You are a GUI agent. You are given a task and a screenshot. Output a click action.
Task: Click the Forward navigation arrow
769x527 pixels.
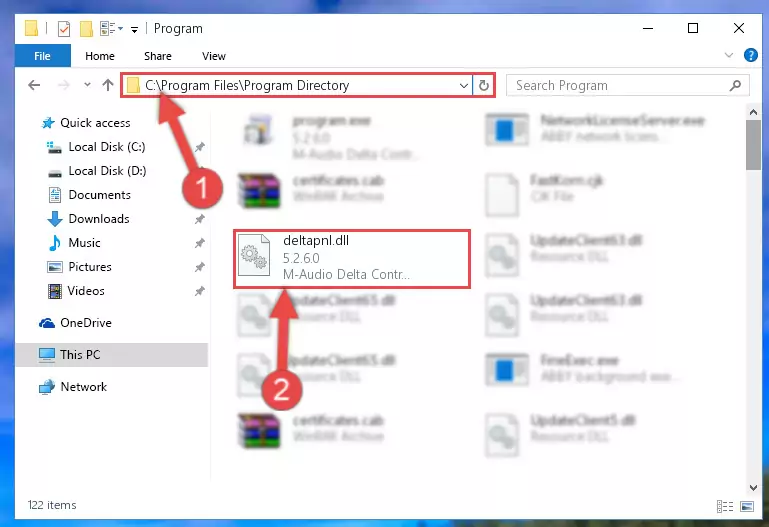pyautogui.click(x=64, y=85)
